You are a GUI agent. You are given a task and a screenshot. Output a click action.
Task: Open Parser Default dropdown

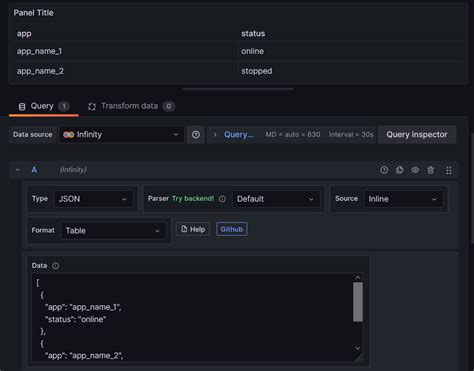[276, 199]
